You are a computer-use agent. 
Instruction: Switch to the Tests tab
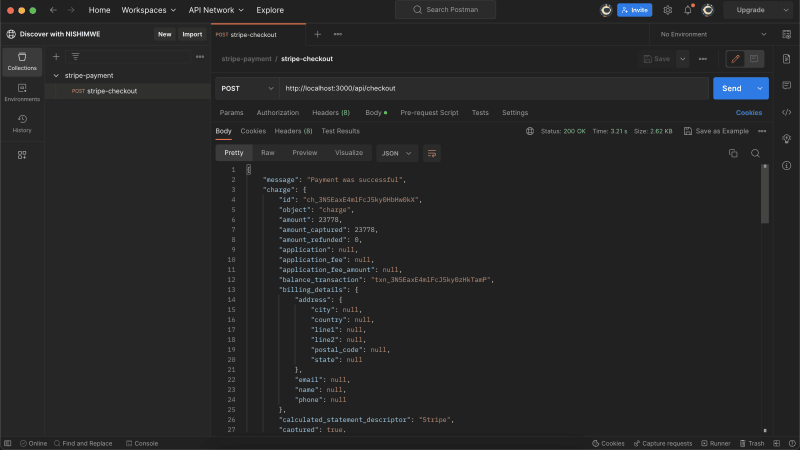[480, 113]
